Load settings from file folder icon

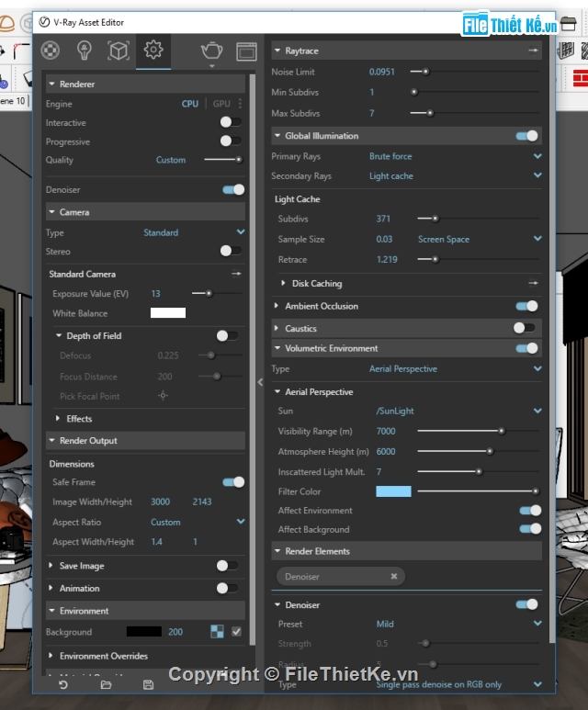pos(106,684)
